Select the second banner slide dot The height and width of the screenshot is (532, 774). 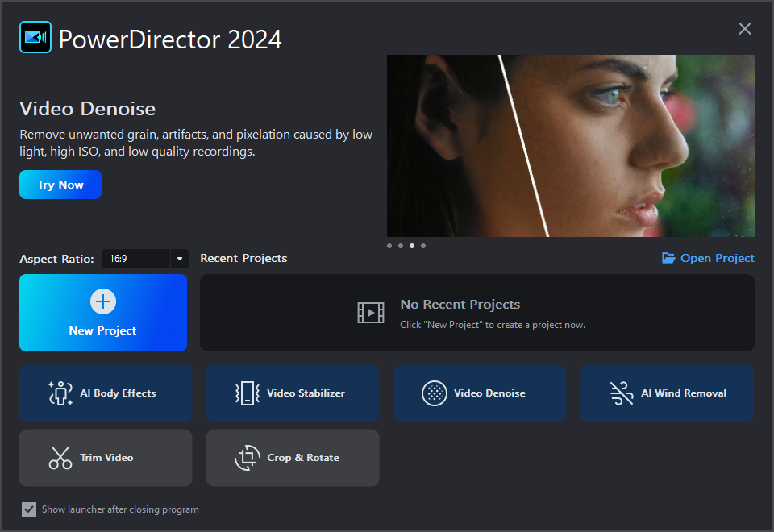401,245
